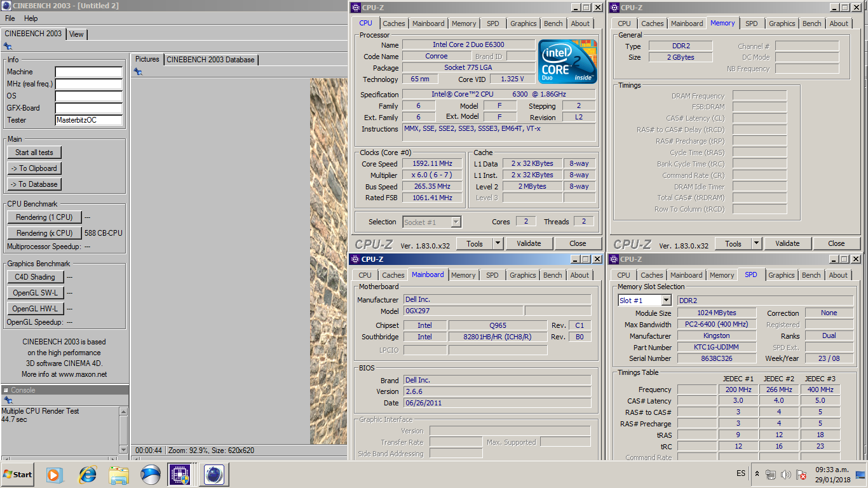Screen dimensions: 868x488
Task: Click Validate in CPU window
Action: [529, 243]
